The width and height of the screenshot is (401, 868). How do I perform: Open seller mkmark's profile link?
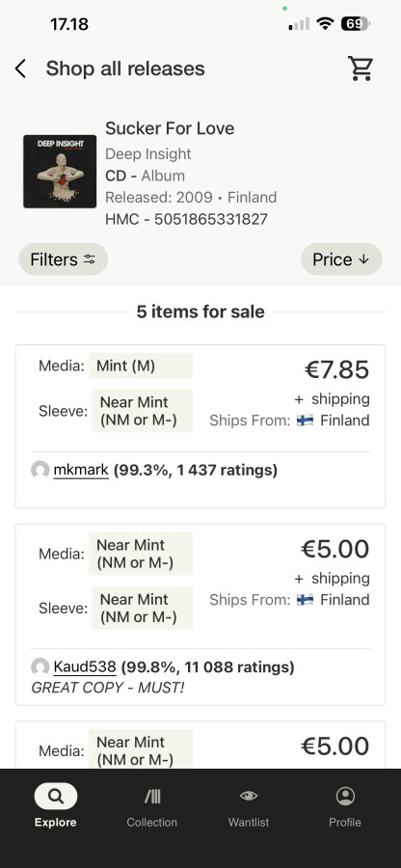pos(81,470)
